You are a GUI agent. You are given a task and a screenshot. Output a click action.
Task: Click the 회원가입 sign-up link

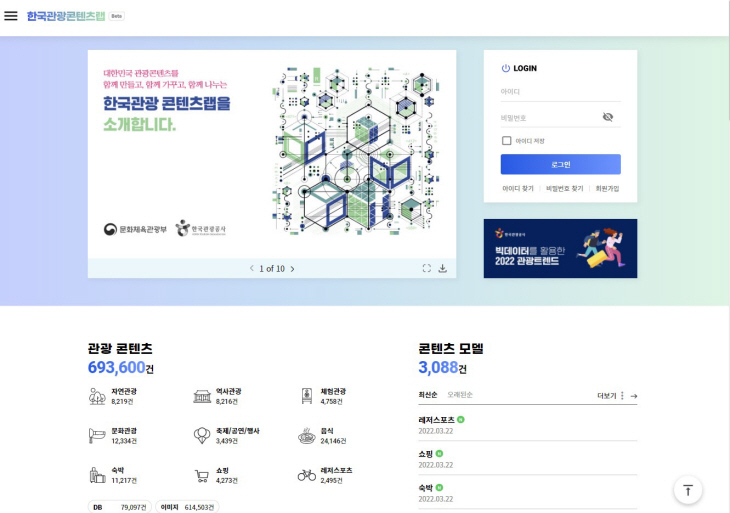(x=607, y=188)
